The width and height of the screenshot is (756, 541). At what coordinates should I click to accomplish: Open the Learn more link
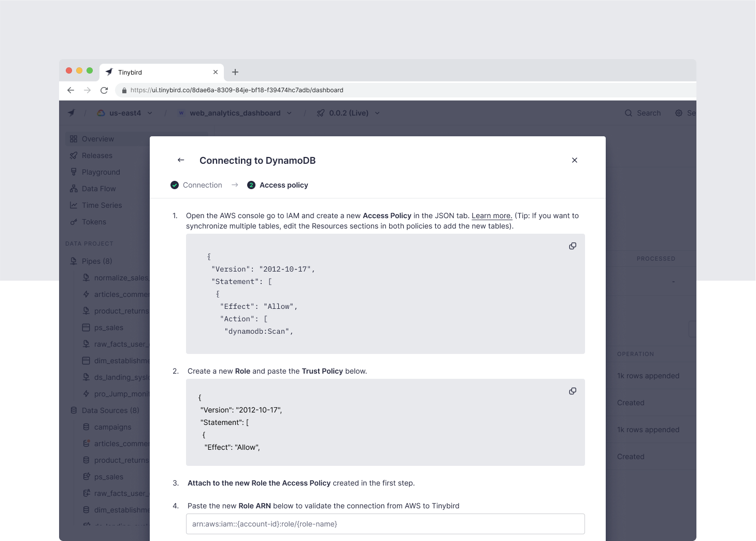coord(492,216)
